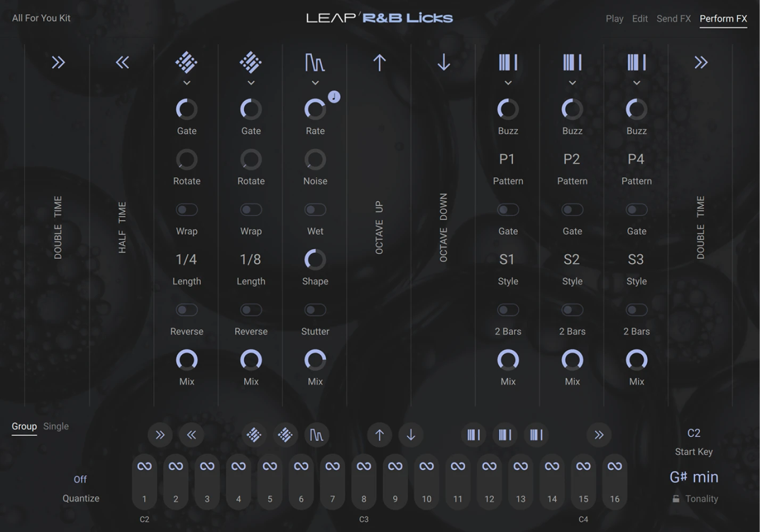760x532 pixels.
Task: Switch to the Play tab
Action: coord(614,19)
